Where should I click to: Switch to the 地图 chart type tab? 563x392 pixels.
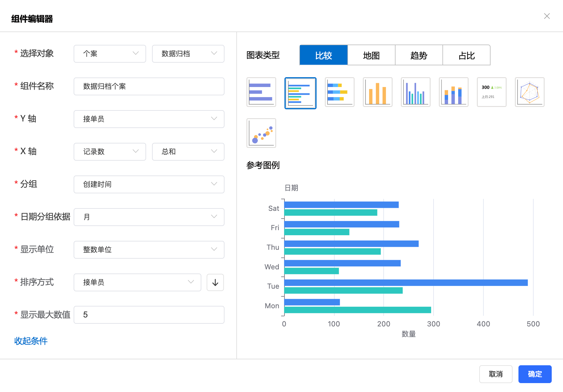371,55
